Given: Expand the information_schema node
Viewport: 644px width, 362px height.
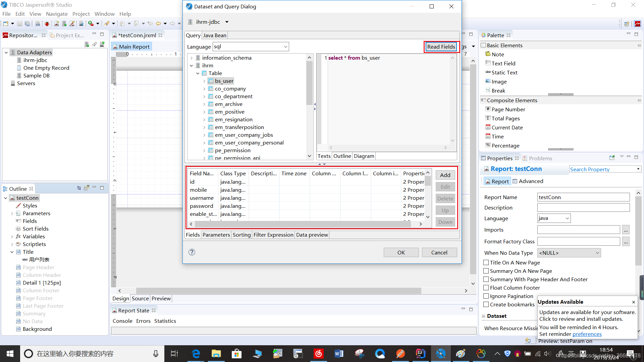Looking at the screenshot, I should click(192, 58).
